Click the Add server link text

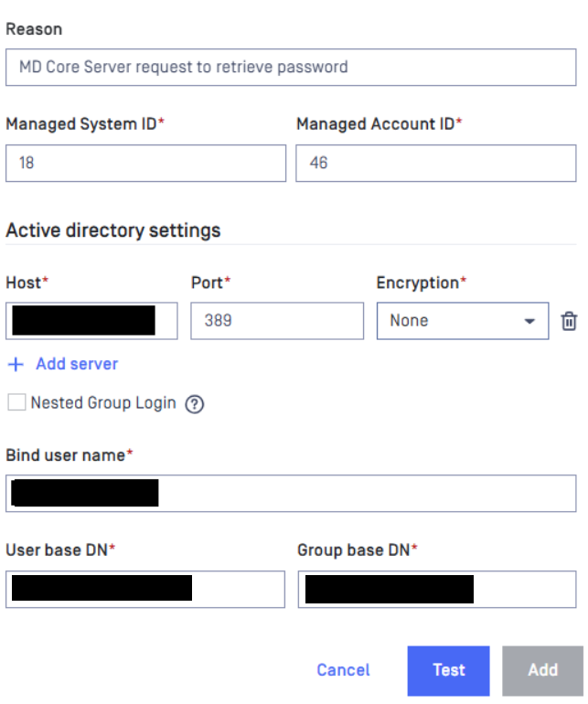tap(77, 364)
